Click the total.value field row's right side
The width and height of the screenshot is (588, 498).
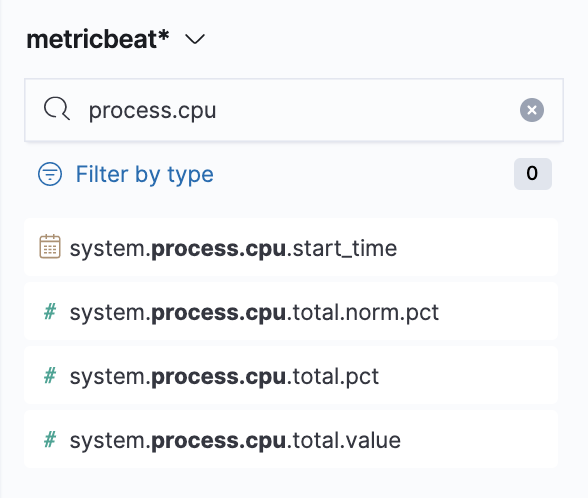coord(480,439)
